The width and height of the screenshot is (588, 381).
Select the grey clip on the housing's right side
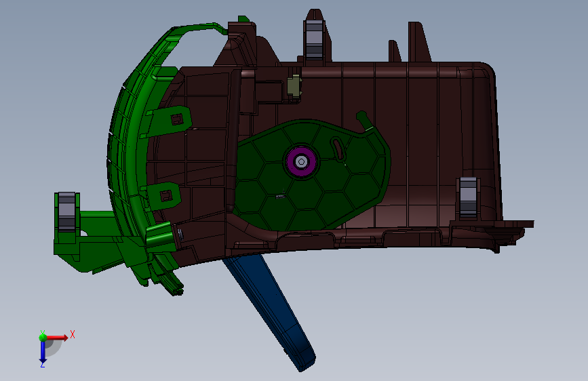pos(468,197)
